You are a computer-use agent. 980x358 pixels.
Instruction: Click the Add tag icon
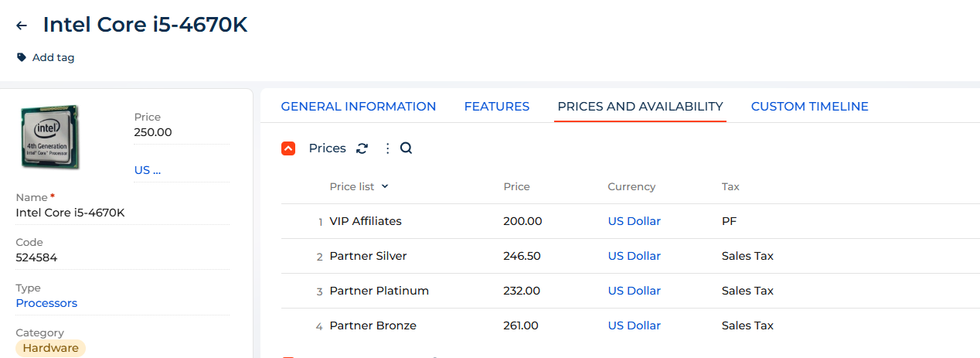(22, 57)
